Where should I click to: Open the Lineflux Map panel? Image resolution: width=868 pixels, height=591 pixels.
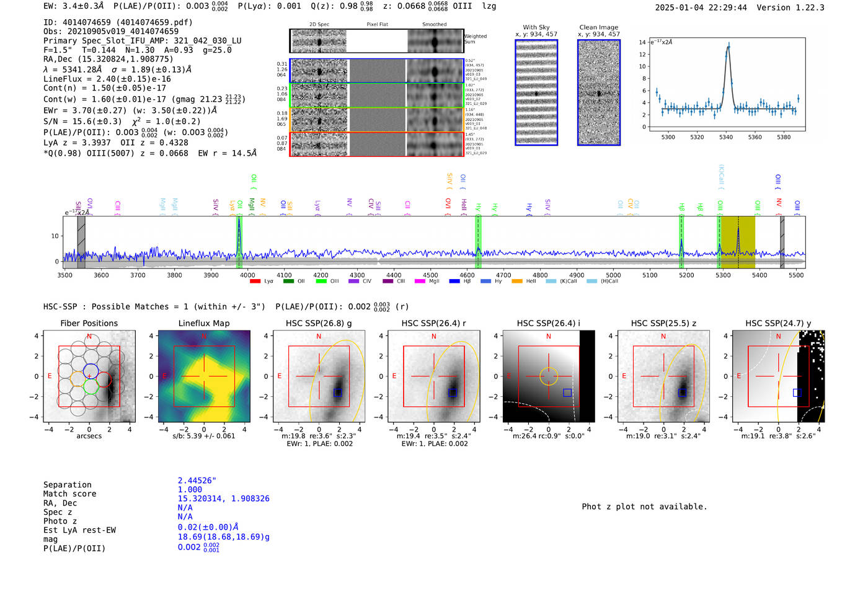204,376
